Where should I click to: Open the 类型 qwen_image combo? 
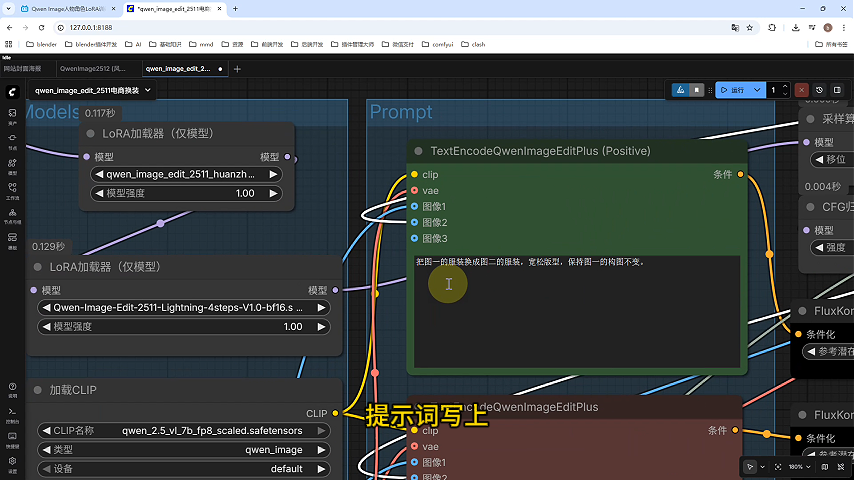[184, 449]
